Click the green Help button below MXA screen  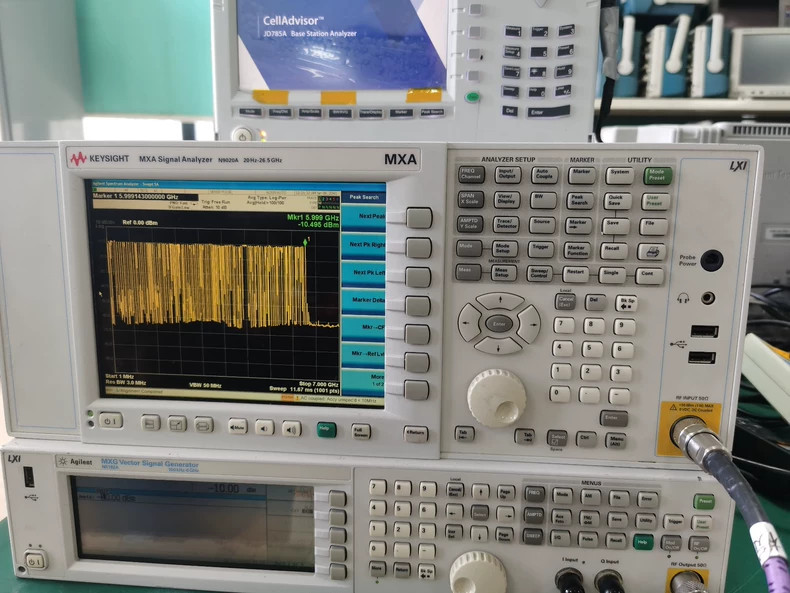click(x=326, y=430)
